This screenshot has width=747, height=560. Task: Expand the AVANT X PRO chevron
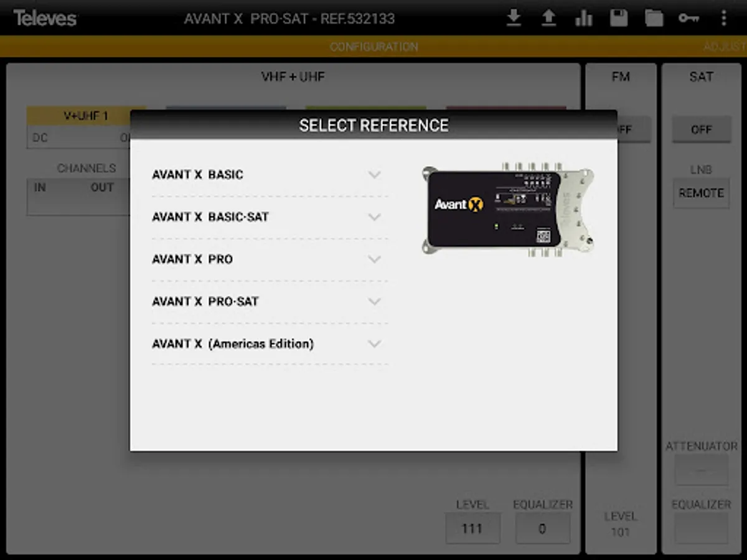pyautogui.click(x=374, y=259)
